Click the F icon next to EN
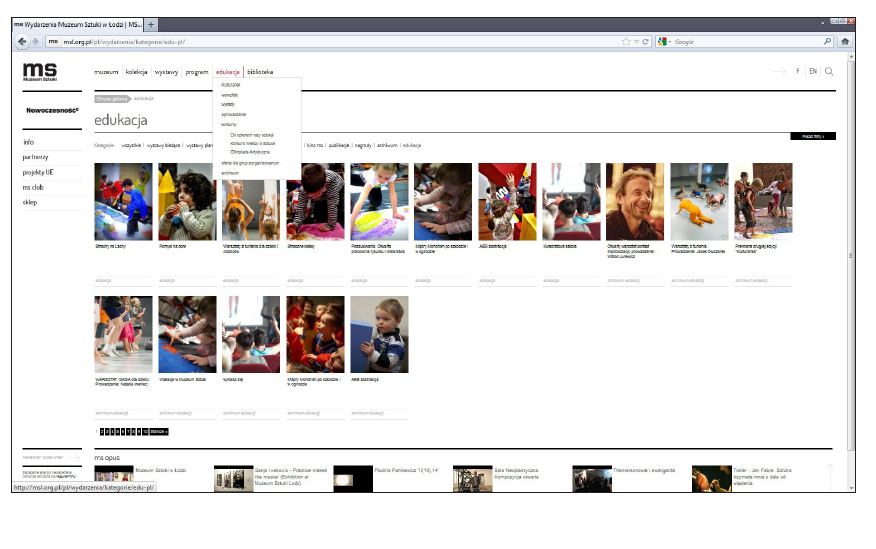Image resolution: width=876 pixels, height=549 pixels. tap(797, 71)
